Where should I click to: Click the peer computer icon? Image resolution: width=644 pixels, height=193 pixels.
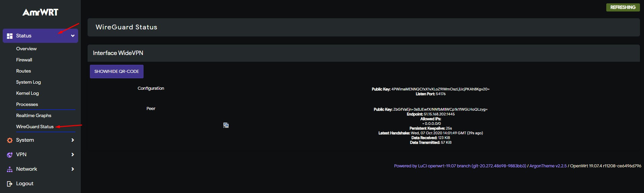tap(226, 125)
